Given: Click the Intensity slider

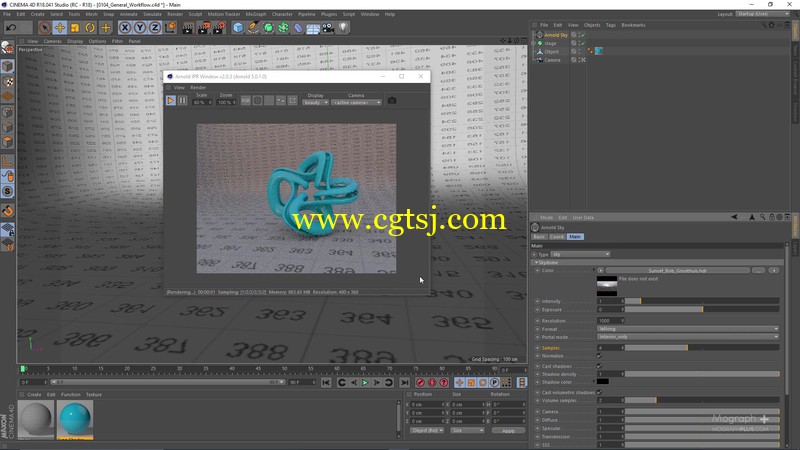Looking at the screenshot, I should coord(702,301).
